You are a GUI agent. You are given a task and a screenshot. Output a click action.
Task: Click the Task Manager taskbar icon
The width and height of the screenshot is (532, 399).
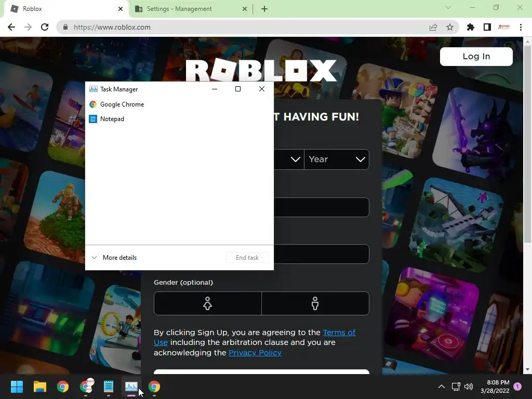[x=131, y=387]
